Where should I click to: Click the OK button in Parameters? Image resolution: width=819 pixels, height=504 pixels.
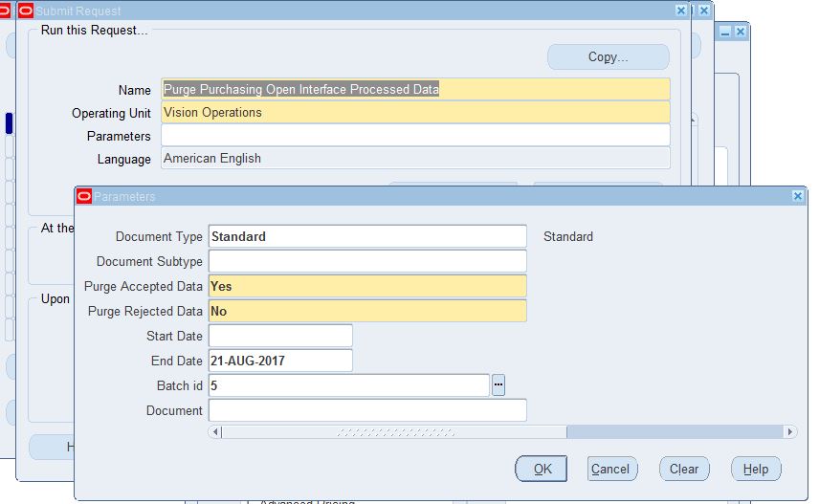pyautogui.click(x=541, y=469)
